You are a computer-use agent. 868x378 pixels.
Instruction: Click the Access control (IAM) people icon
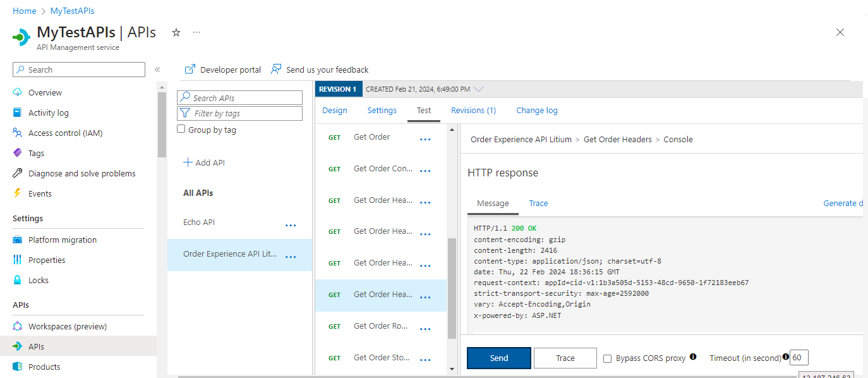pyautogui.click(x=18, y=133)
